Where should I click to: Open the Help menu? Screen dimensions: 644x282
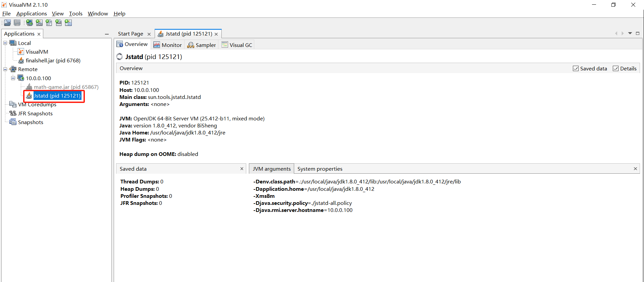(x=119, y=13)
